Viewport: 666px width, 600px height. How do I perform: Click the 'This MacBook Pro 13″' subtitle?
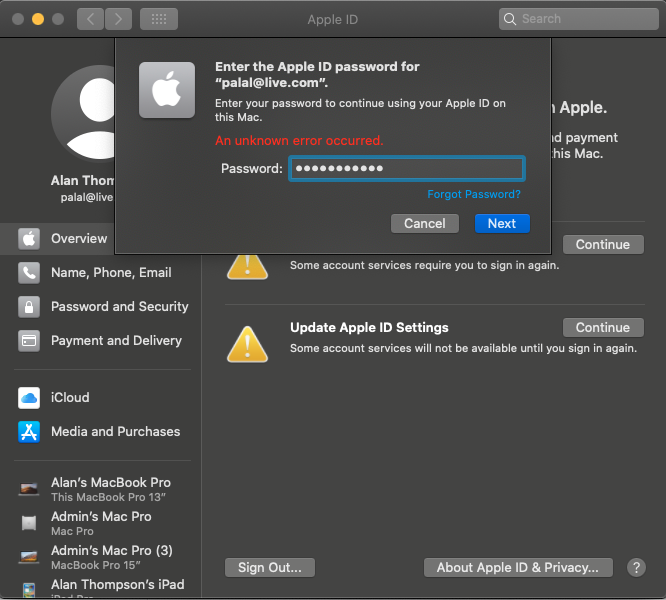click(x=108, y=497)
